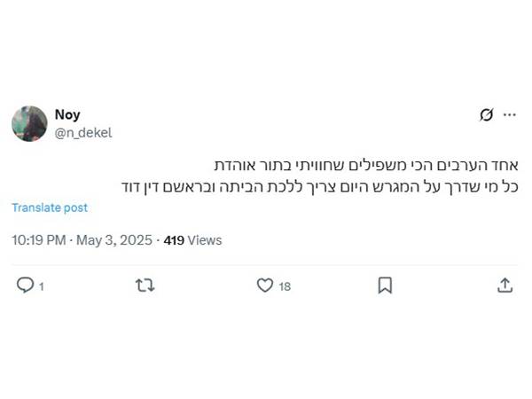
Task: Click the 10:19 PM time stamp
Action: [x=39, y=240]
